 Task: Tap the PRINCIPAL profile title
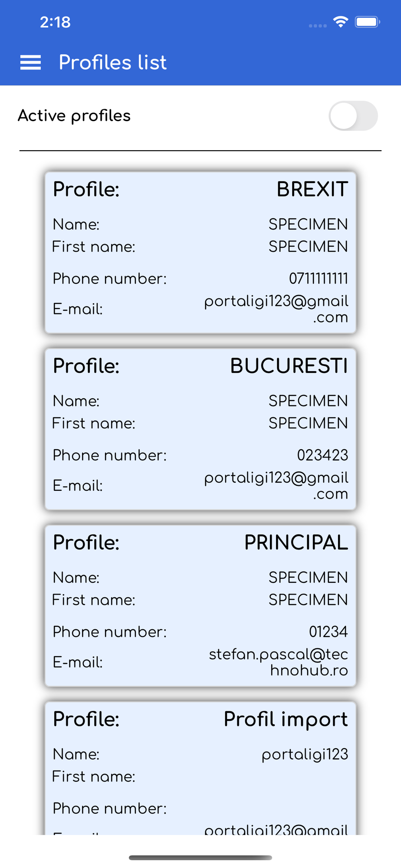296,542
